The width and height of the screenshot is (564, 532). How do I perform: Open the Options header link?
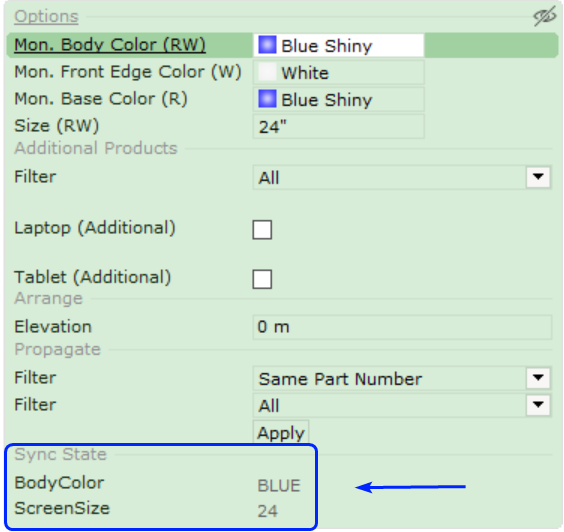click(x=46, y=17)
